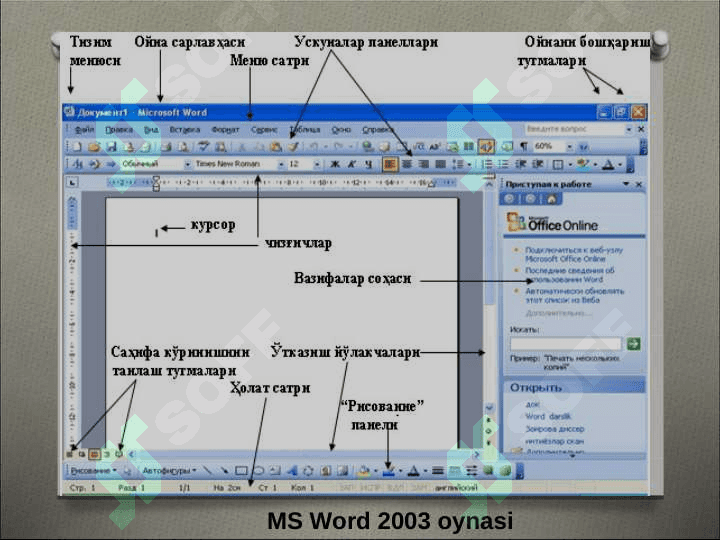Select Align Left paragraph button
720x540 pixels.
389,164
